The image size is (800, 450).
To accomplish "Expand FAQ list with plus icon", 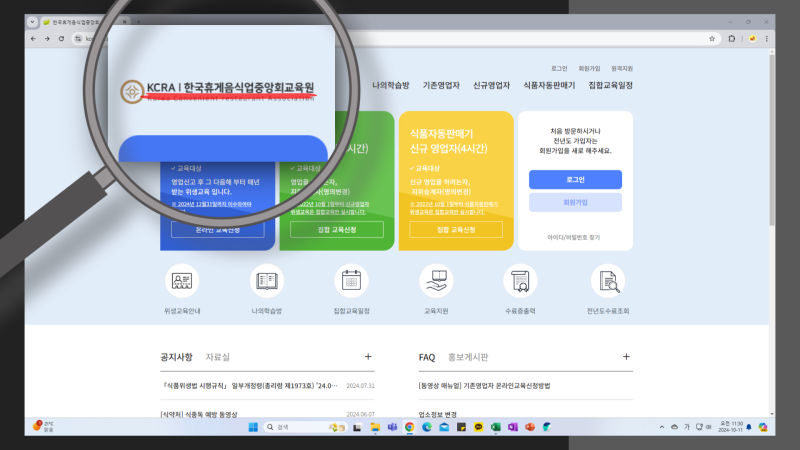I will coord(626,357).
